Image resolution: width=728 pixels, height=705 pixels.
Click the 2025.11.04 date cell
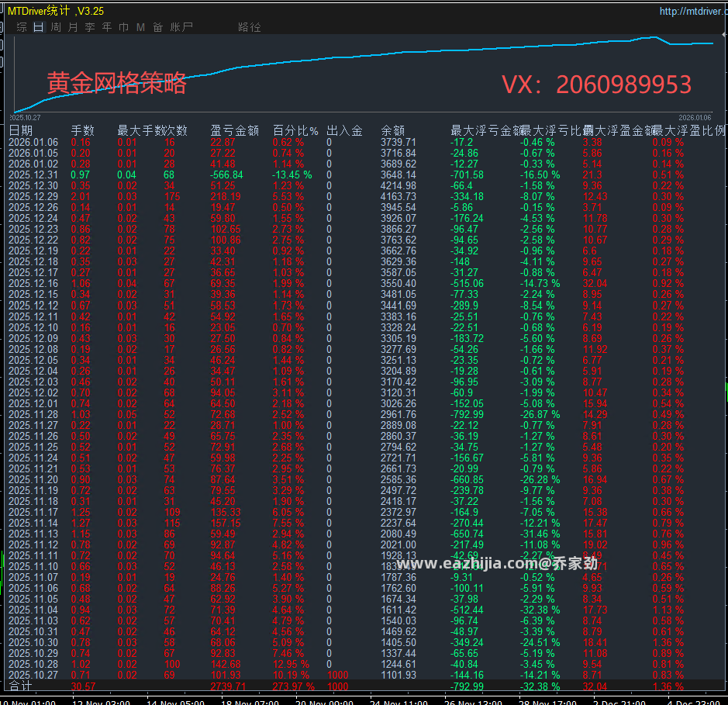pyautogui.click(x=33, y=610)
